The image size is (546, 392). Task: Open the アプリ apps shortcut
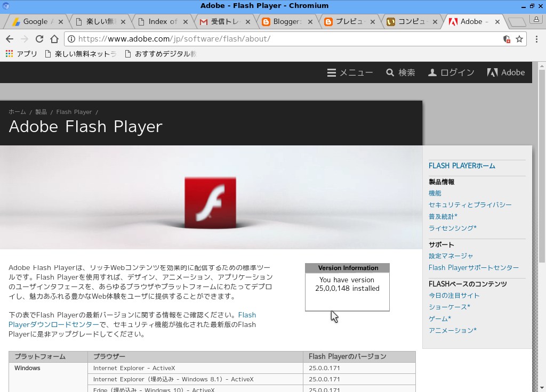tap(21, 54)
